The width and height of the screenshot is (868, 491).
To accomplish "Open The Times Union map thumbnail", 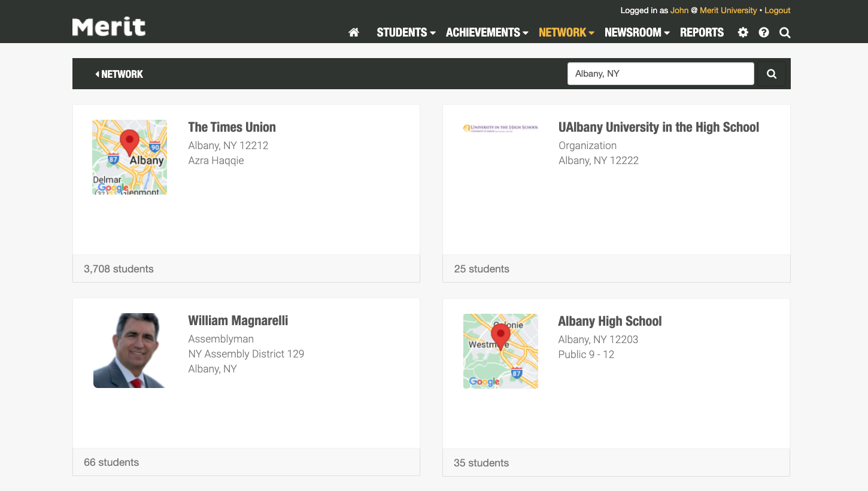I will [129, 157].
